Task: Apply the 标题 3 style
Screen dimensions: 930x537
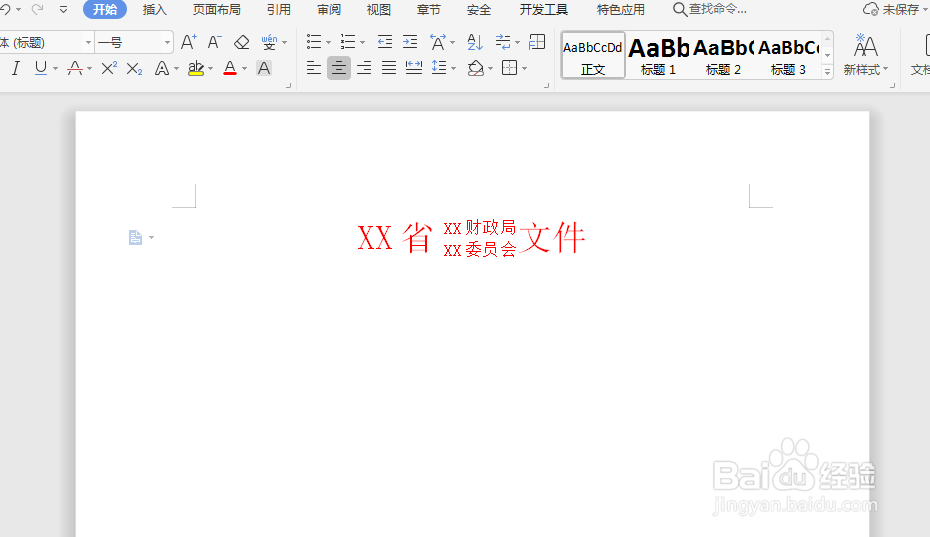Action: (788, 55)
